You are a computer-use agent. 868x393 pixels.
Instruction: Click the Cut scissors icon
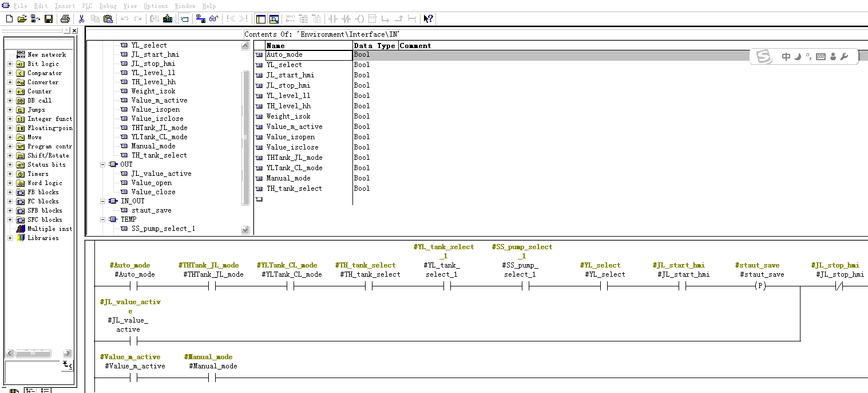pyautogui.click(x=82, y=19)
